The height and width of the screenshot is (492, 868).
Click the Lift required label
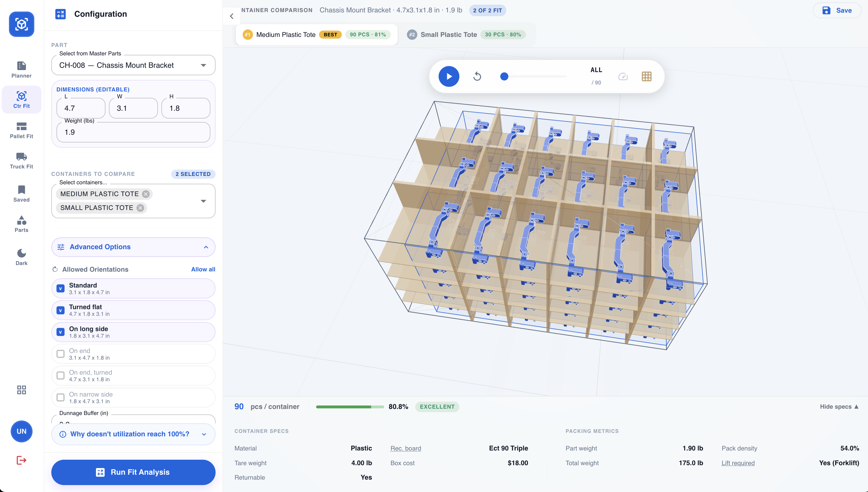[x=738, y=463]
